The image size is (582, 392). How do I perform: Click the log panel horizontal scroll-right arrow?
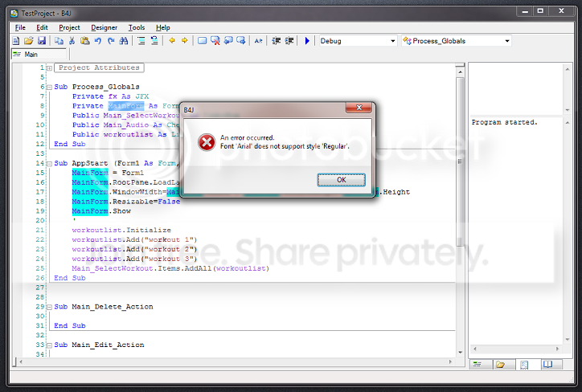click(x=557, y=349)
